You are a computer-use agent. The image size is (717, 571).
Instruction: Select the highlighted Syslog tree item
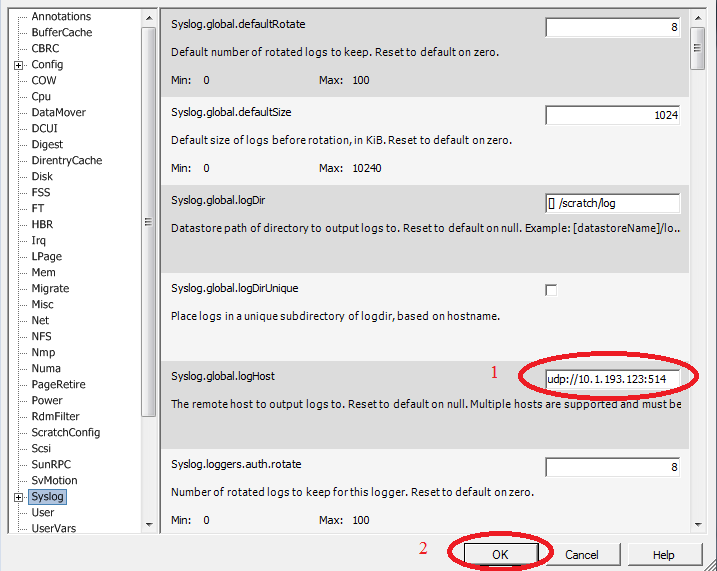tap(48, 496)
